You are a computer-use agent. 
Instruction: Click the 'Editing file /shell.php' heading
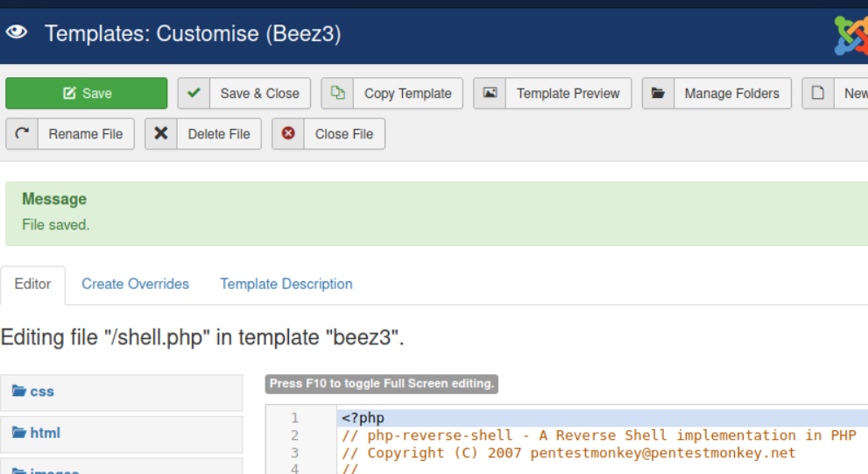click(x=202, y=337)
